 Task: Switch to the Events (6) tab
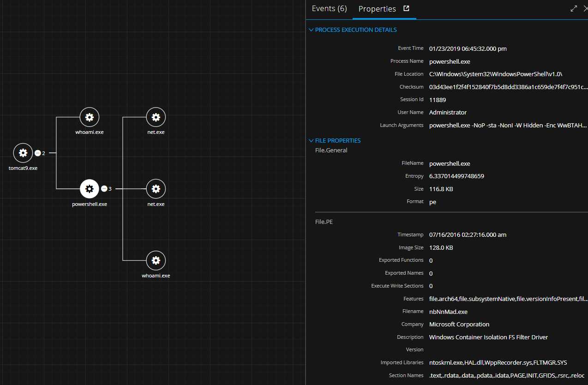coord(329,9)
